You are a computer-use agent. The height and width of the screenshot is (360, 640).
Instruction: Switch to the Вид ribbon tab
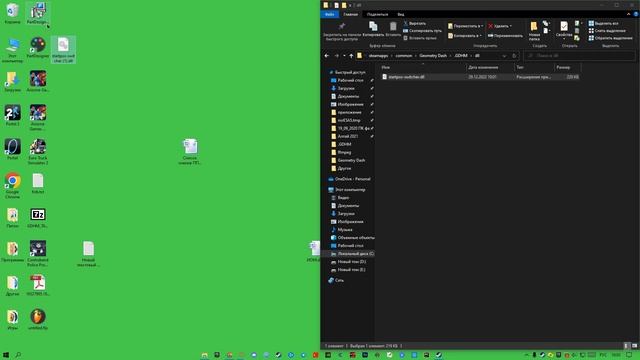pos(401,14)
